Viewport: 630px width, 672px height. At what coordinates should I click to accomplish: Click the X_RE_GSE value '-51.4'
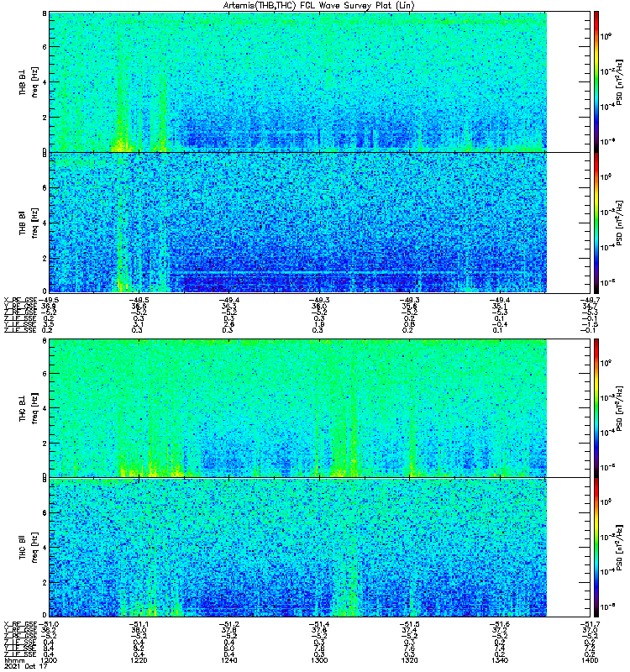(319, 624)
